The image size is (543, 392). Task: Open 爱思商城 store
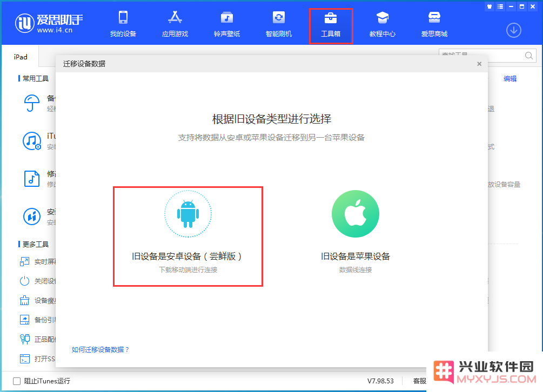coord(434,24)
